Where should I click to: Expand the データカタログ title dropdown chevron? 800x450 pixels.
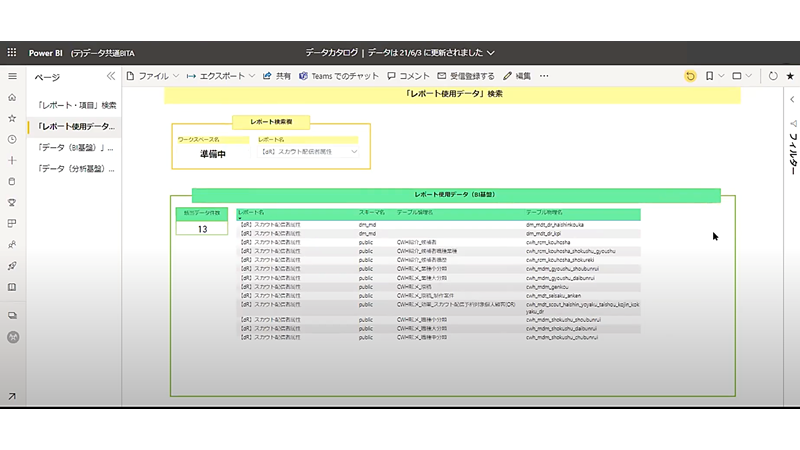[490, 53]
